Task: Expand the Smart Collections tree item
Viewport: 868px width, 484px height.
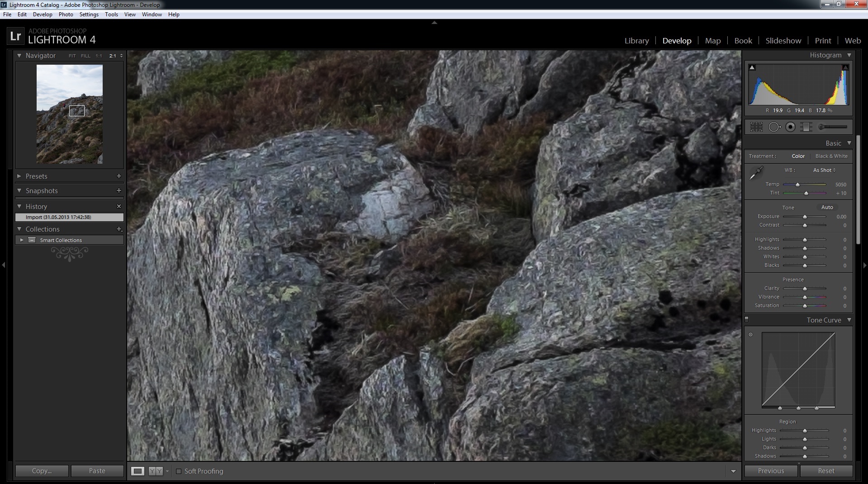Action: (x=22, y=240)
